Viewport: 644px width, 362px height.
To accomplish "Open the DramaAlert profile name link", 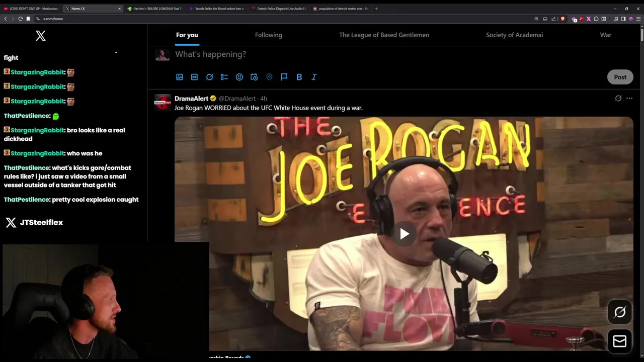I will point(191,99).
